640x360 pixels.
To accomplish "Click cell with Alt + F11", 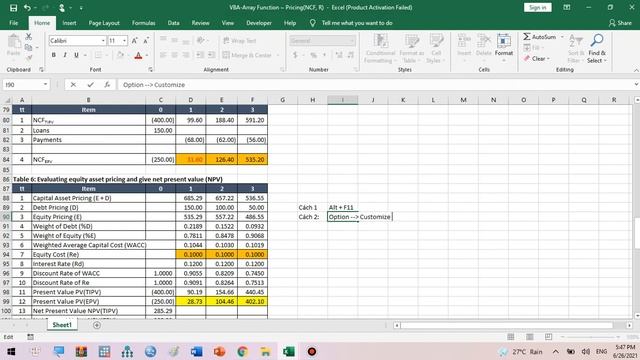I will (342, 207).
